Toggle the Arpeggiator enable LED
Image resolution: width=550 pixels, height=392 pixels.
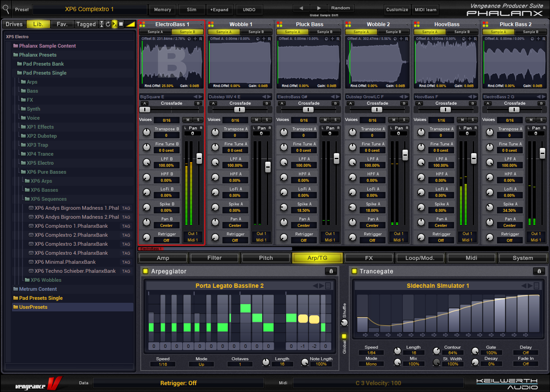click(x=145, y=271)
